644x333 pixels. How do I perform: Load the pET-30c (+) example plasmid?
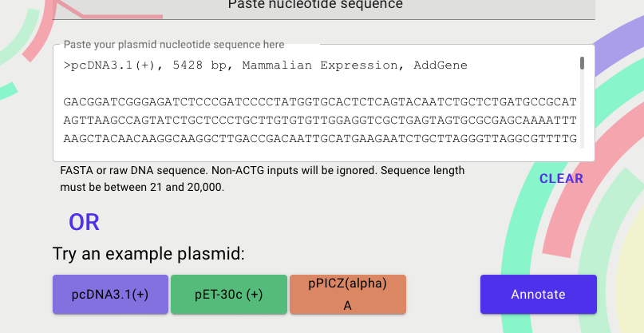point(229,295)
